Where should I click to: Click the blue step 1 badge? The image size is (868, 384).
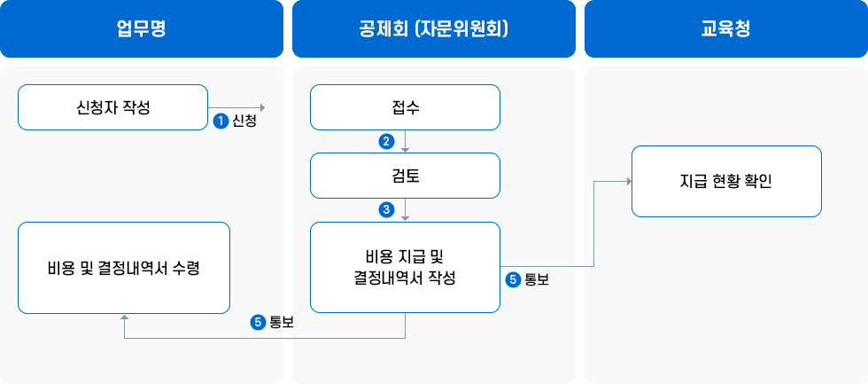pyautogui.click(x=221, y=122)
